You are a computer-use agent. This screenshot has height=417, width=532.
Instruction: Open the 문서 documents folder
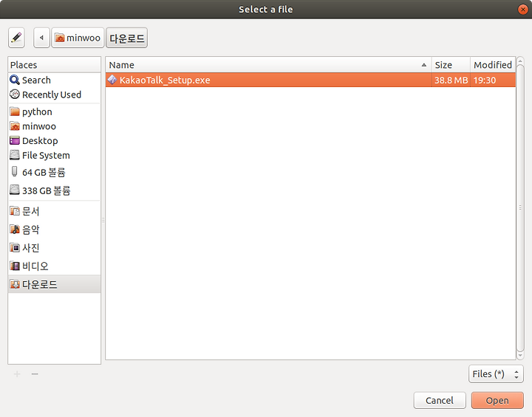point(54,211)
